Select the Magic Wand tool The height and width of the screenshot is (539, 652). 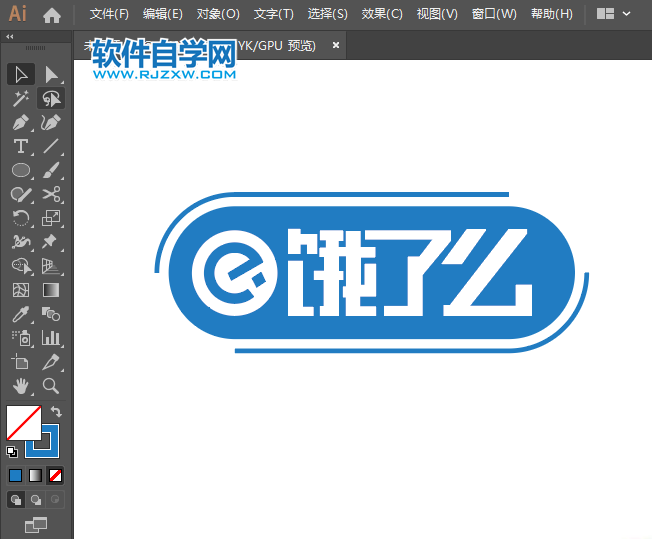coord(21,99)
